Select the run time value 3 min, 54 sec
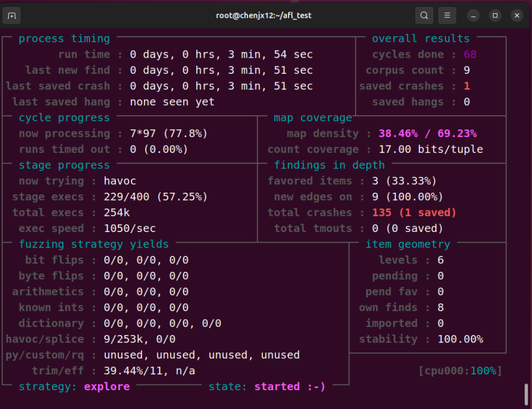The height and width of the screenshot is (409, 532). [270, 54]
